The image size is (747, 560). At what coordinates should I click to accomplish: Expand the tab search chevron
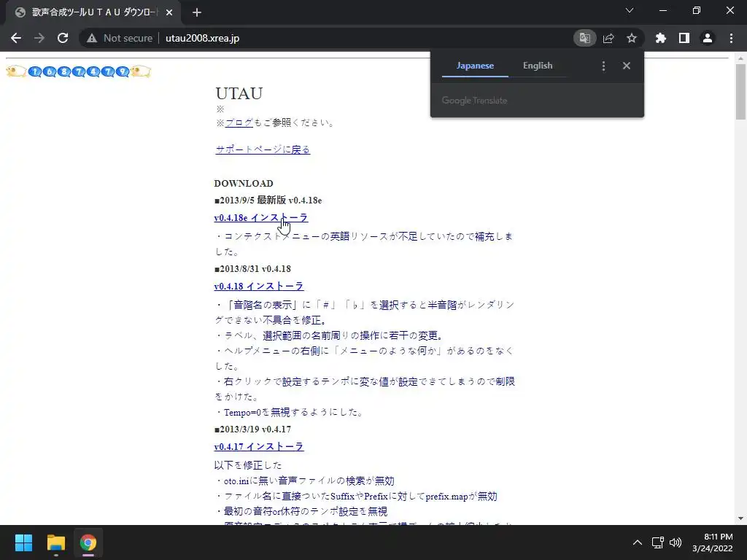630,10
